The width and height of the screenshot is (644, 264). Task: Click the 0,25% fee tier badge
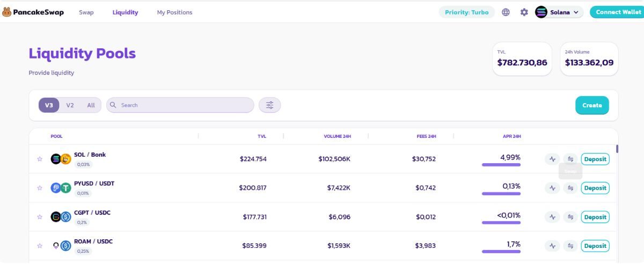83,251
